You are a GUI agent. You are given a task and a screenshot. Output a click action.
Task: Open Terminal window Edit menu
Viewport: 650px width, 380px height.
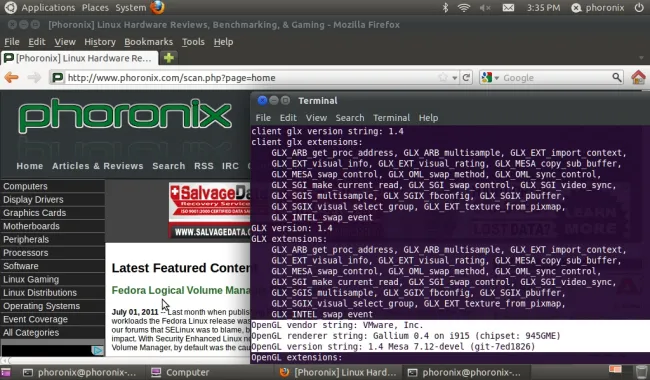tap(288, 118)
